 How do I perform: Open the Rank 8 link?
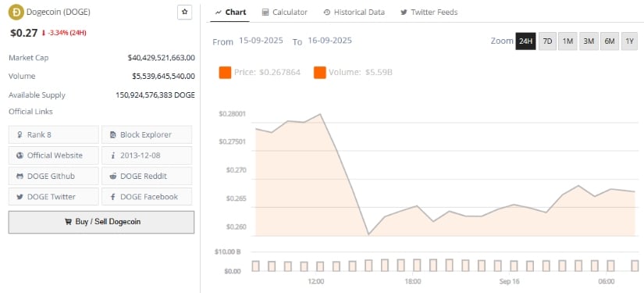click(x=53, y=134)
